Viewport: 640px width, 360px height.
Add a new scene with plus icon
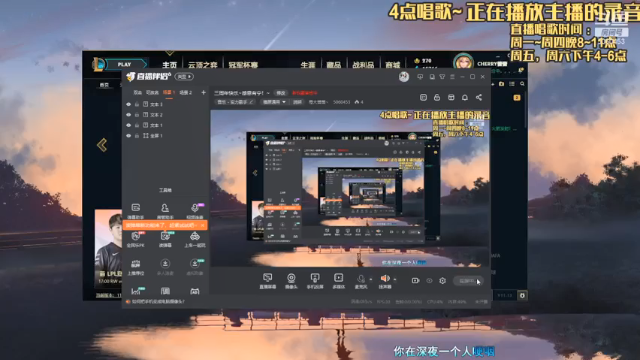point(203,93)
